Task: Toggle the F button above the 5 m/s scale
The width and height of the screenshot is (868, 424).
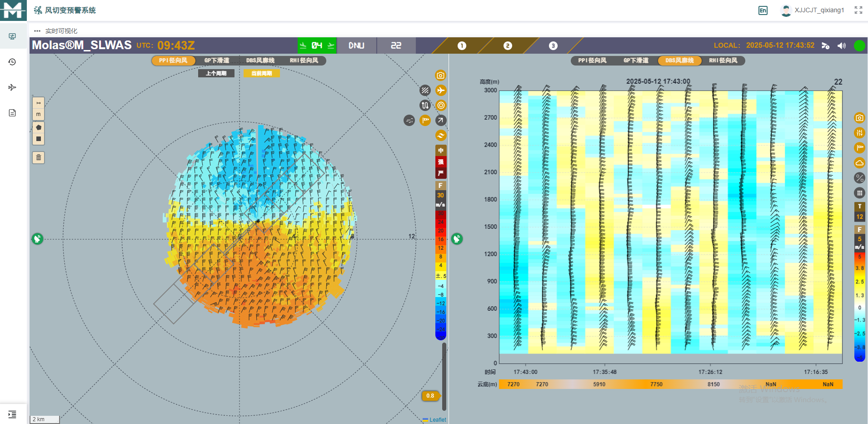Action: (x=859, y=230)
